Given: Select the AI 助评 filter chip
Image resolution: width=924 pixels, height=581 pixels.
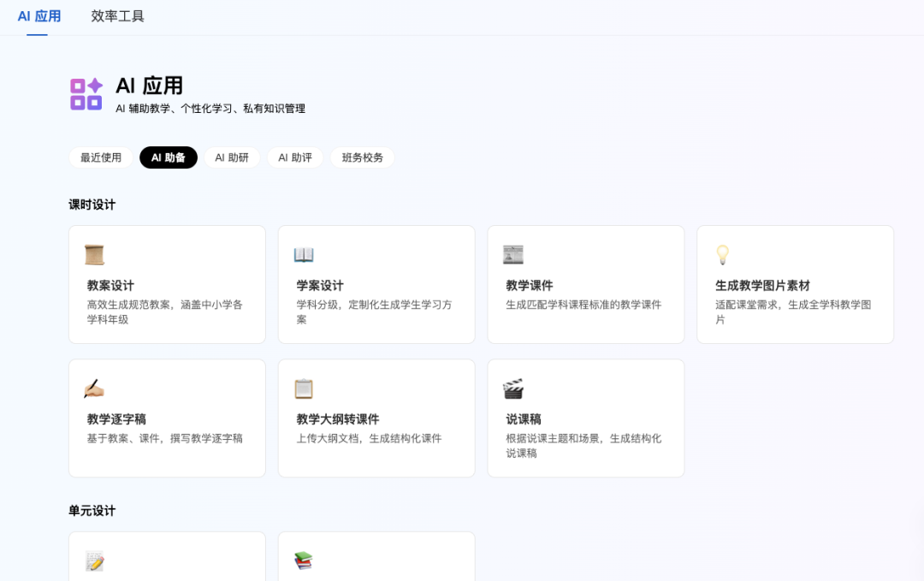Looking at the screenshot, I should point(294,157).
